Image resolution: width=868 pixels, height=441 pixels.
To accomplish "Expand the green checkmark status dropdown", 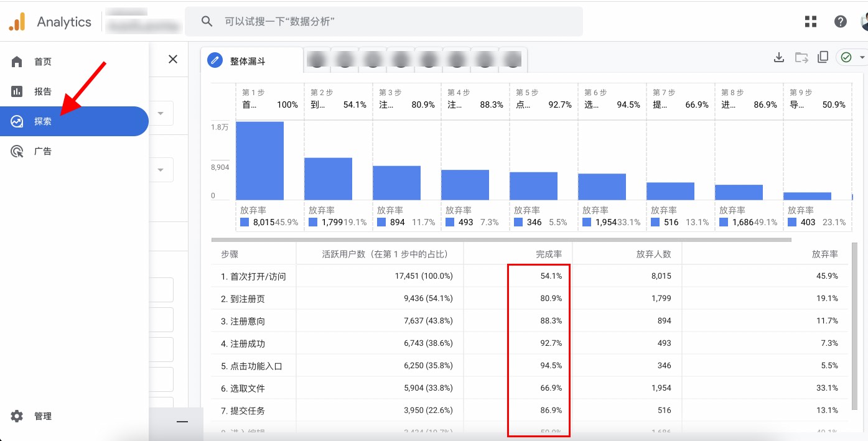I will click(x=862, y=58).
